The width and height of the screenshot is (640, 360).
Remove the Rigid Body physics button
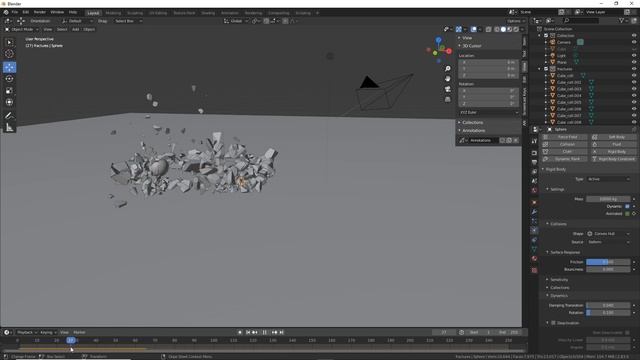(x=613, y=152)
